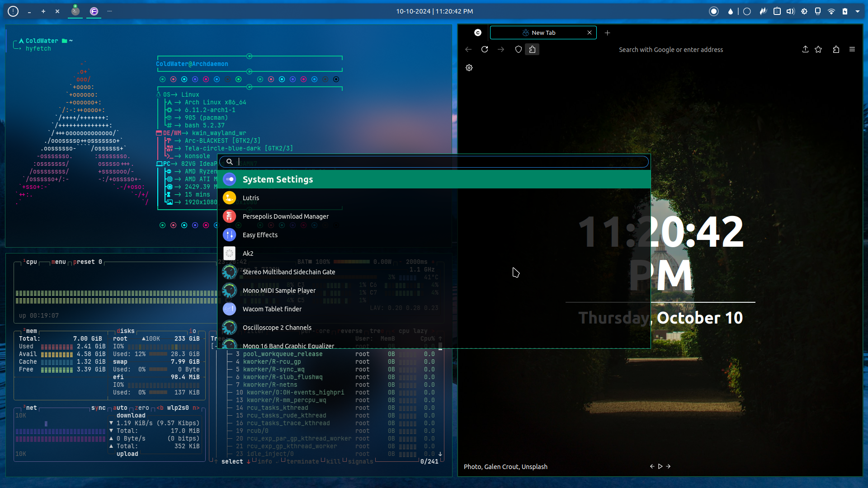Switch to the terminal task in panel

click(x=75, y=11)
